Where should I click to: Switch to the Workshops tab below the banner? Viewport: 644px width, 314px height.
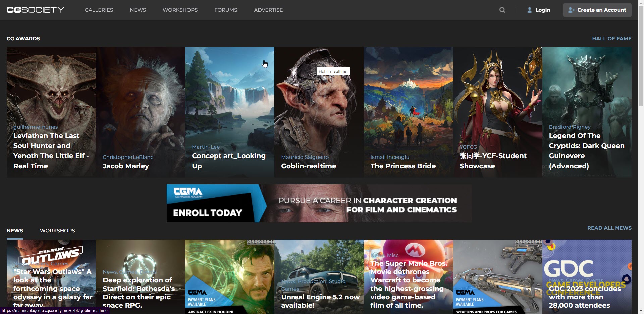[57, 231]
